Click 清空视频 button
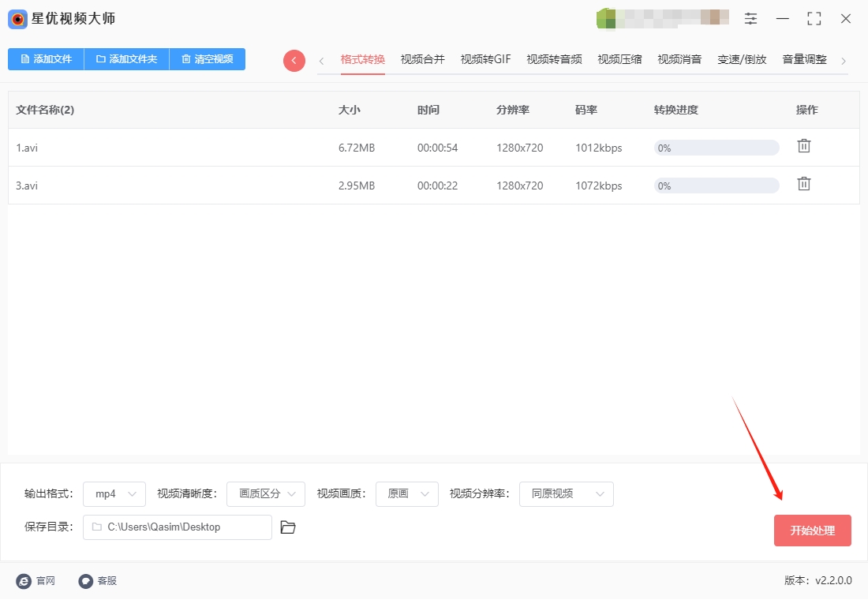The width and height of the screenshot is (868, 600). (x=208, y=59)
